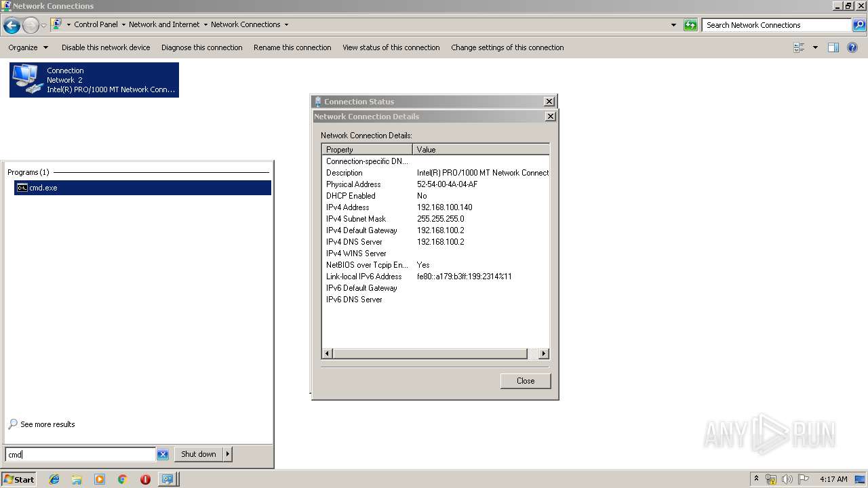Click the Value column header

pyautogui.click(x=481, y=149)
